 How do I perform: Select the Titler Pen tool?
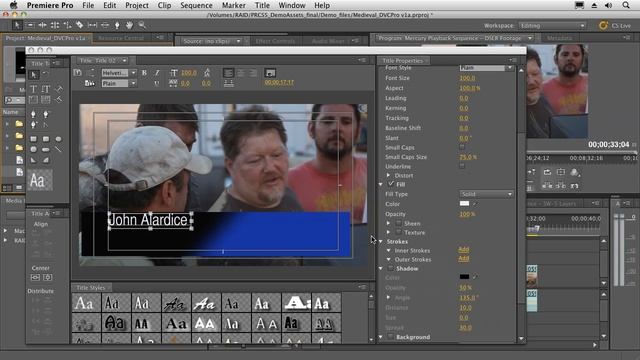tap(34, 114)
